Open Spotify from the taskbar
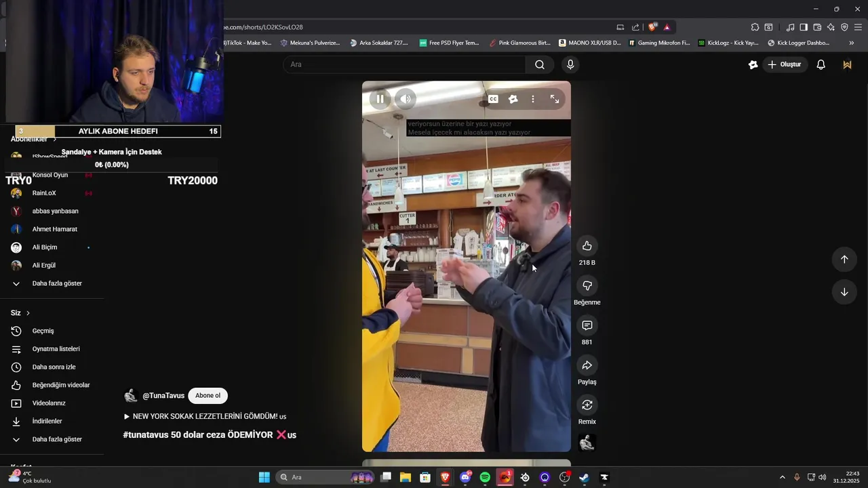The image size is (868, 488). tap(485, 477)
